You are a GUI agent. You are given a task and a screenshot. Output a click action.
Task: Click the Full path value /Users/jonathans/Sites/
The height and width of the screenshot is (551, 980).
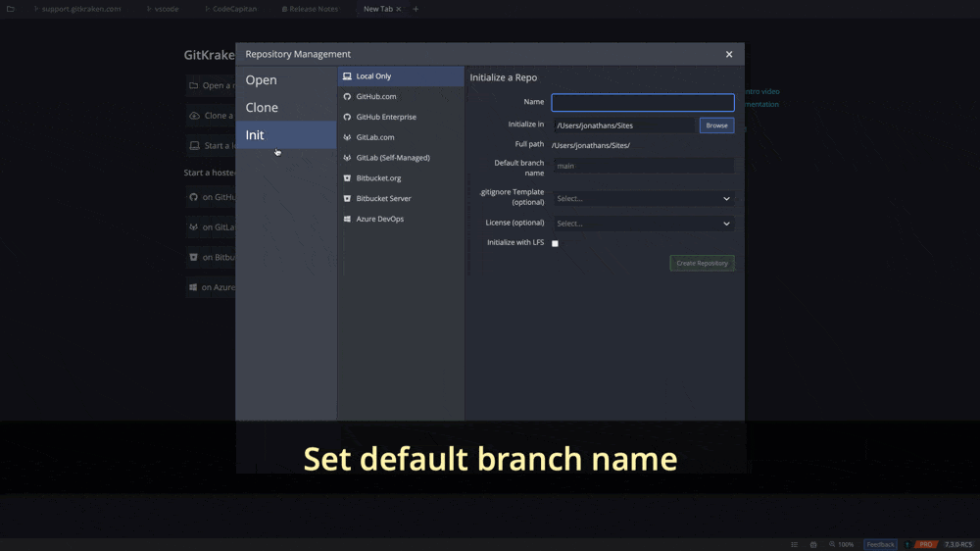(x=591, y=145)
